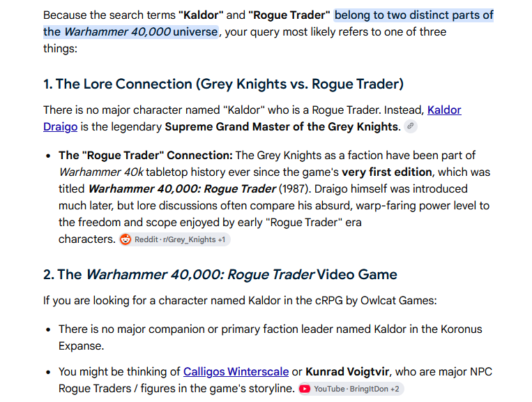
Task: Click the highlighted 'Warhammer 40,000 universe' phrase
Action: 141,32
